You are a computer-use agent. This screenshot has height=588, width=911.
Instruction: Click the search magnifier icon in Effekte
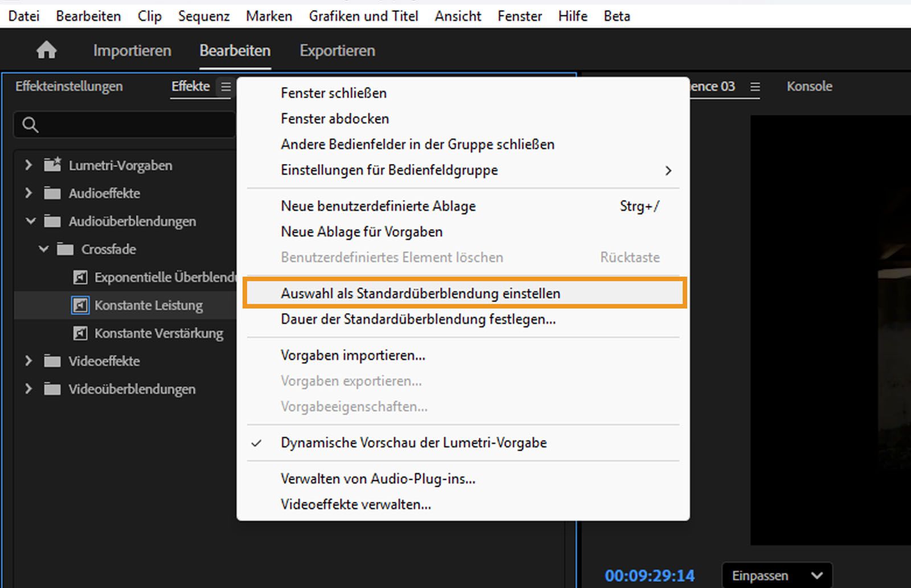point(31,125)
